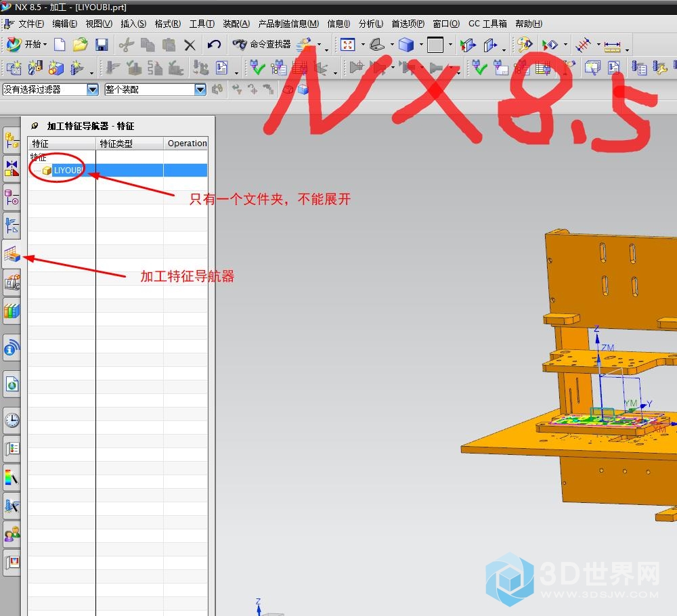Viewport: 677px width, 616px height.
Task: Click the 特征类型 column header
Action: pos(129,144)
